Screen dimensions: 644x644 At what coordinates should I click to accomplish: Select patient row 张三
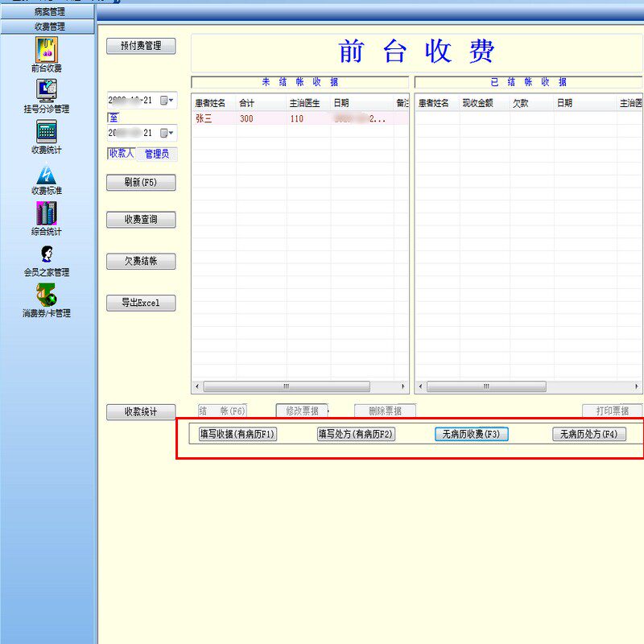tap(299, 118)
